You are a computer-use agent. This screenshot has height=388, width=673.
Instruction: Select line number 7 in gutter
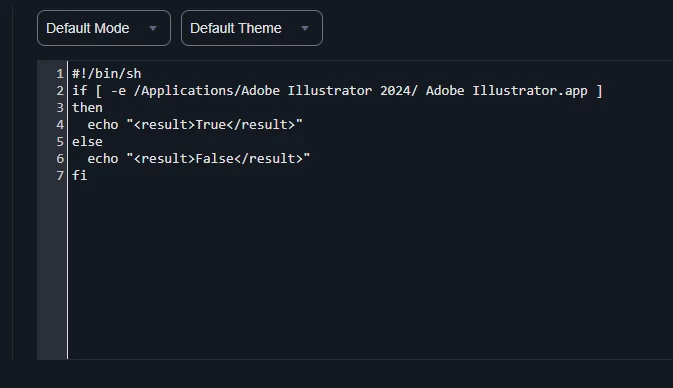point(60,176)
